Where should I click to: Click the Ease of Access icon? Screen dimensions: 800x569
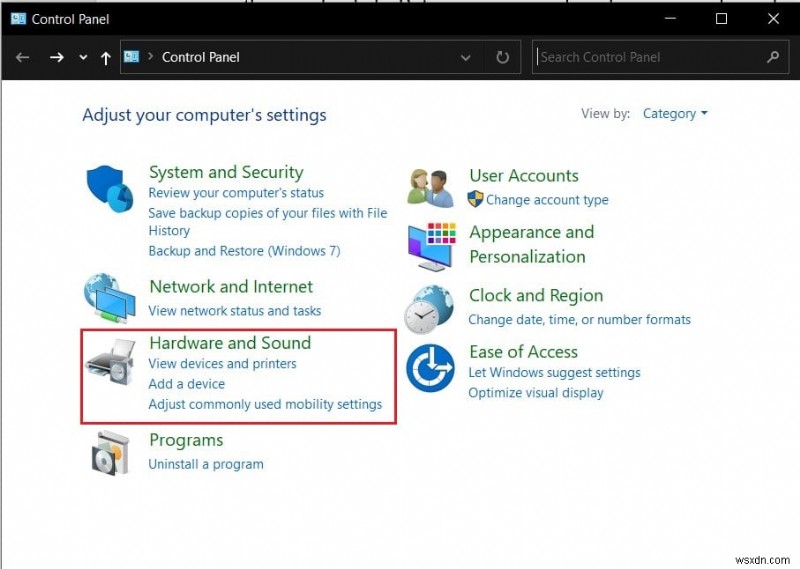point(431,368)
